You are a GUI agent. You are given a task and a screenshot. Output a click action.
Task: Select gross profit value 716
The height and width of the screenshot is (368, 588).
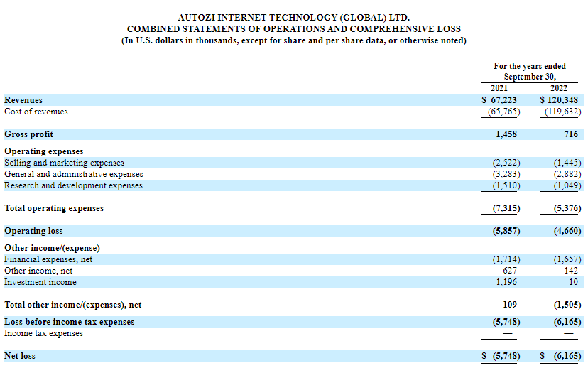pos(571,134)
